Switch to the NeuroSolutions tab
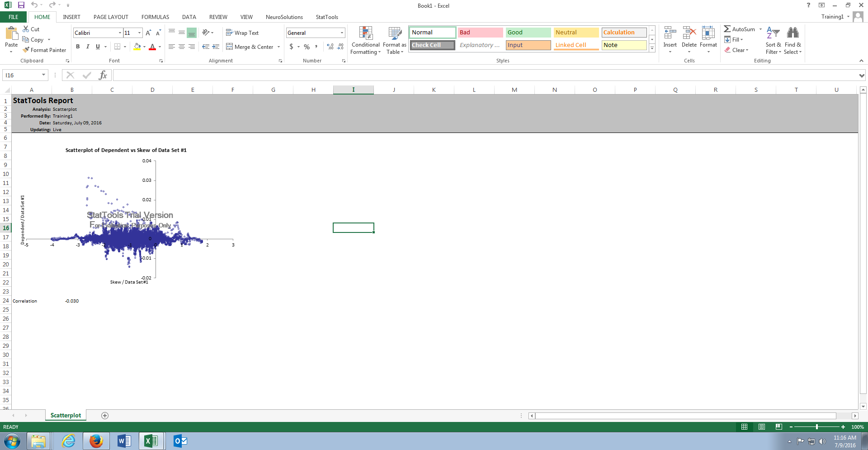 [x=284, y=17]
